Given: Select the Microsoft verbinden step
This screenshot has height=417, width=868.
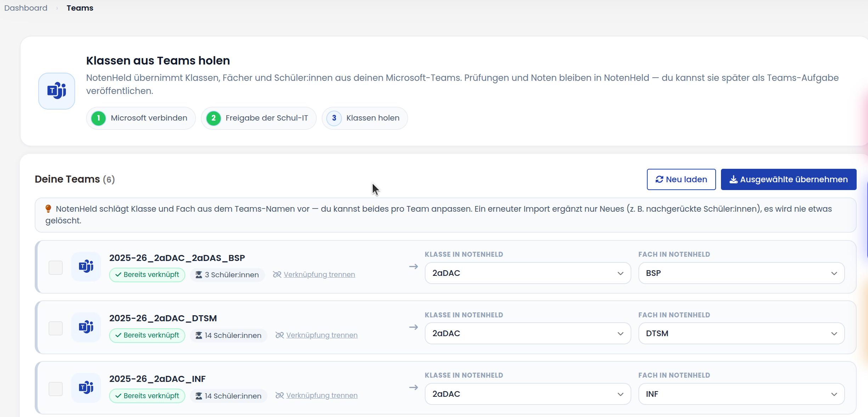Looking at the screenshot, I should click(141, 118).
